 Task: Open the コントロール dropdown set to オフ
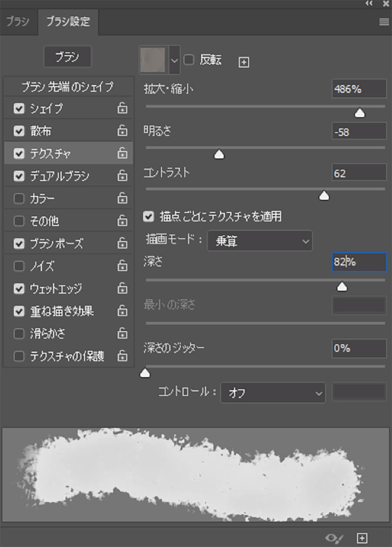pyautogui.click(x=273, y=393)
